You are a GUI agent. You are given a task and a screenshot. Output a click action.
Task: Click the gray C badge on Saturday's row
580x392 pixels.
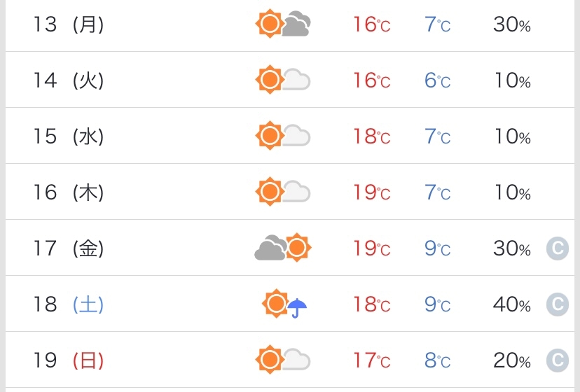click(x=558, y=304)
